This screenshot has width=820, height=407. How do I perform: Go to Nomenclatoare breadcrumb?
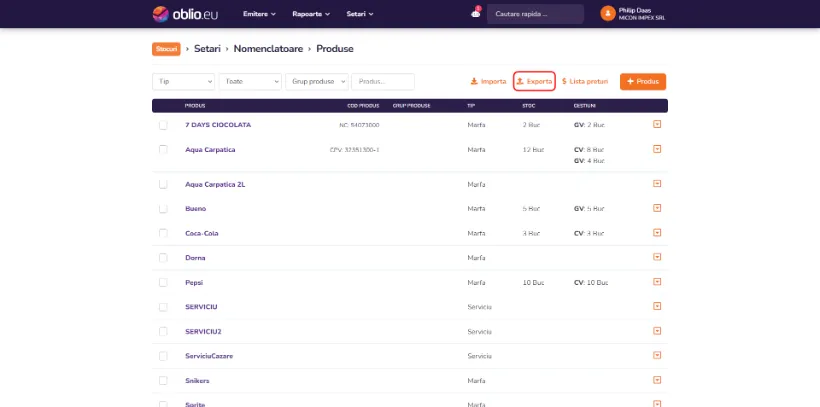(x=268, y=49)
